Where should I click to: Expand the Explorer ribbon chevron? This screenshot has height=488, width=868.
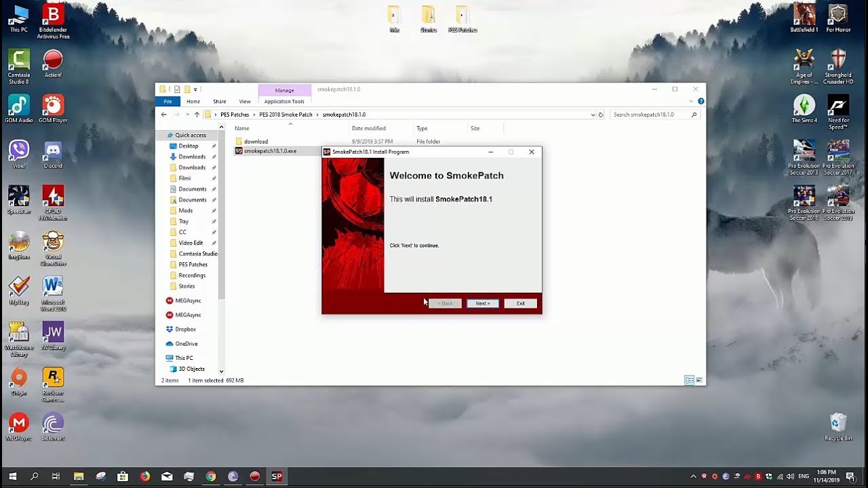pyautogui.click(x=691, y=102)
